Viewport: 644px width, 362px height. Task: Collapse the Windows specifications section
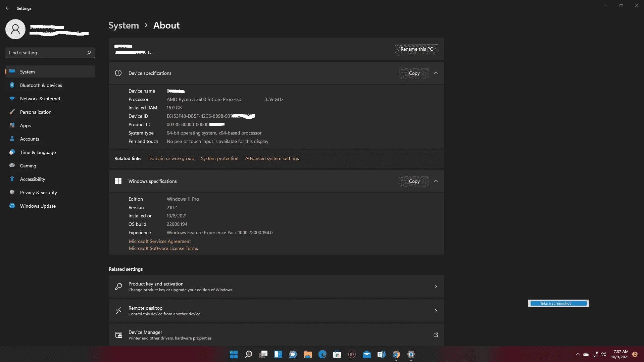(436, 181)
